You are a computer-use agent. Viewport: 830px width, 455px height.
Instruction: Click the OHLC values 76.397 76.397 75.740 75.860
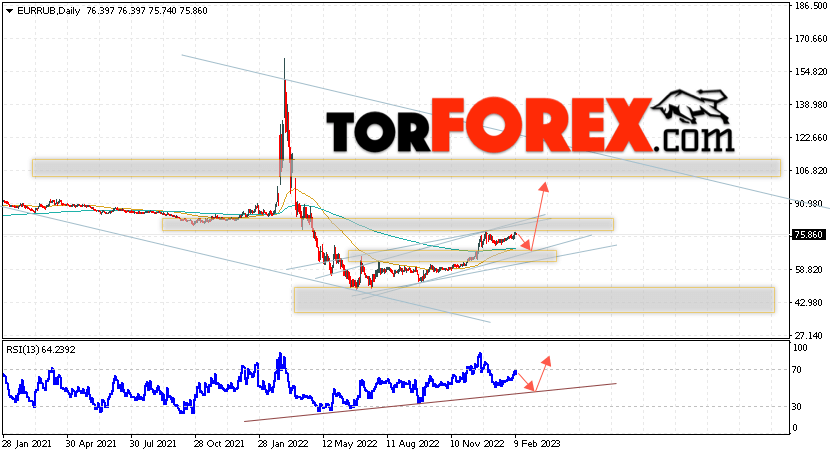coord(147,11)
